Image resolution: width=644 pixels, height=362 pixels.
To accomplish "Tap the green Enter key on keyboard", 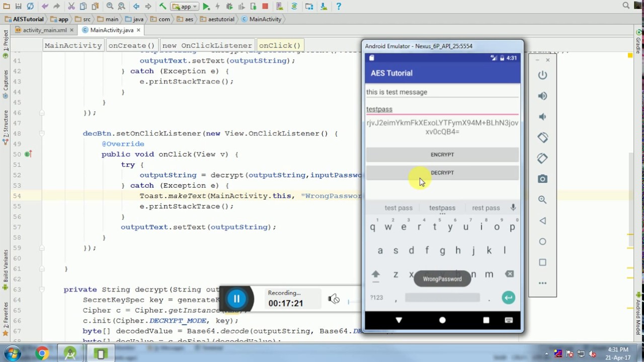I will click(x=509, y=298).
